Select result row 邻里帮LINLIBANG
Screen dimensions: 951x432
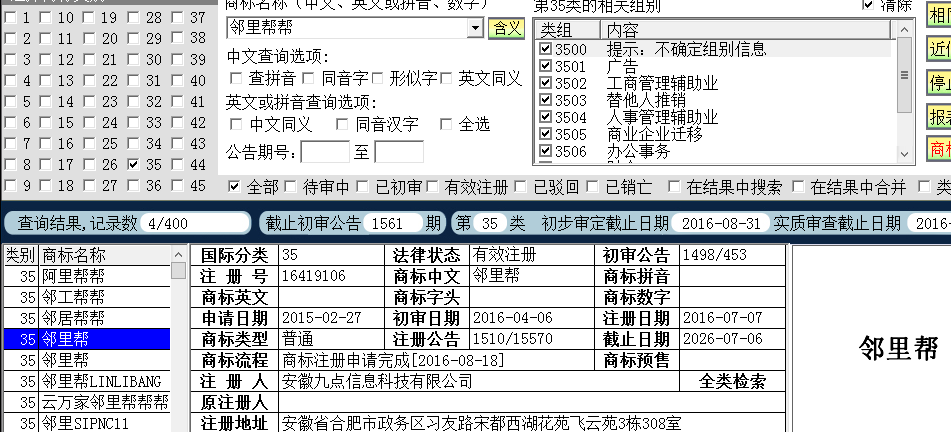point(87,381)
